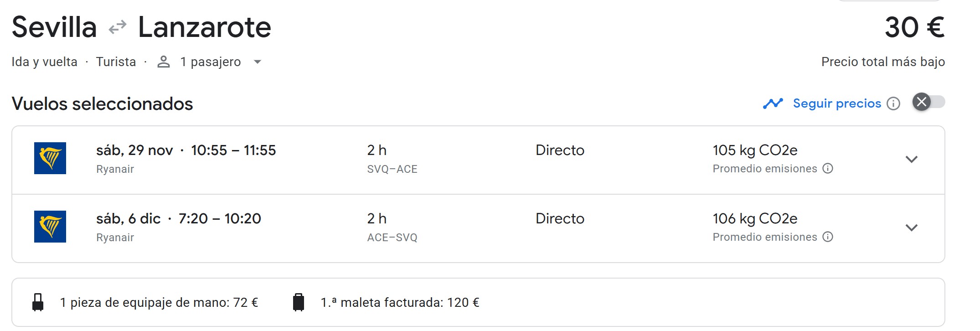Click the Ida y vuelta trip type
The image size is (980, 331).
click(x=44, y=62)
